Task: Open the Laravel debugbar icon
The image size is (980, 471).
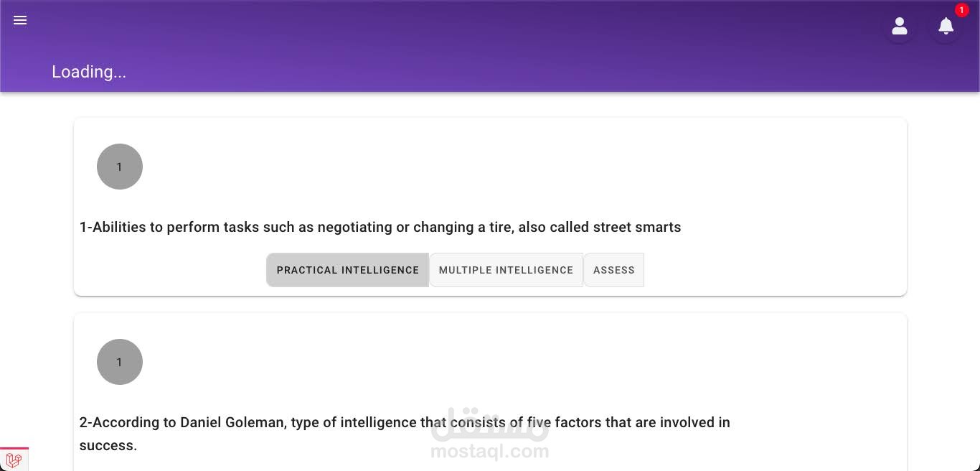Action: click(14, 460)
